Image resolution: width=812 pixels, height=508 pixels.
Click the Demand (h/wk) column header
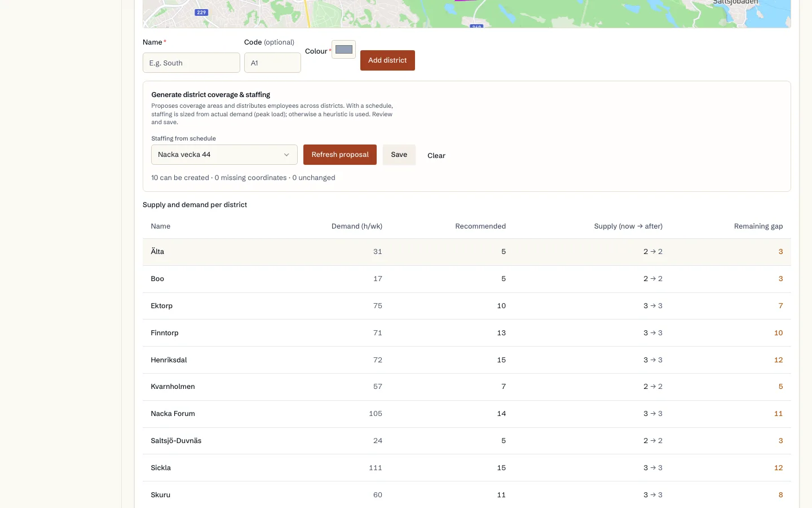click(357, 226)
